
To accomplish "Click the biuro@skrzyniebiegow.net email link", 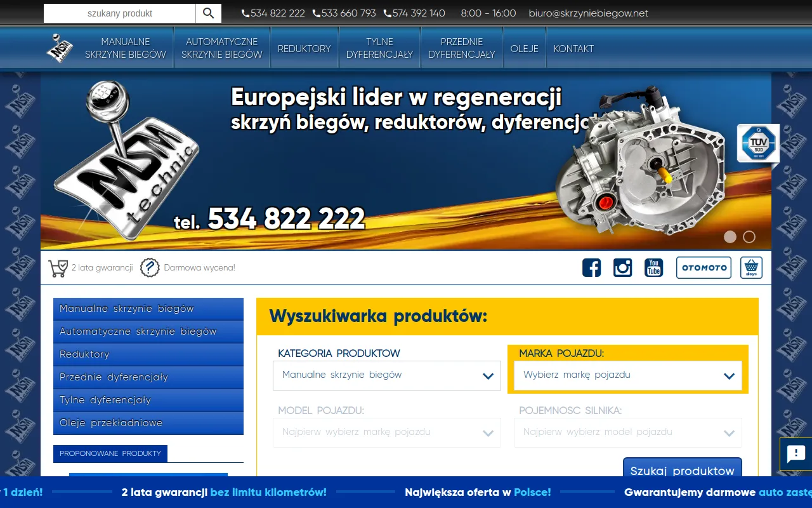I will (589, 13).
